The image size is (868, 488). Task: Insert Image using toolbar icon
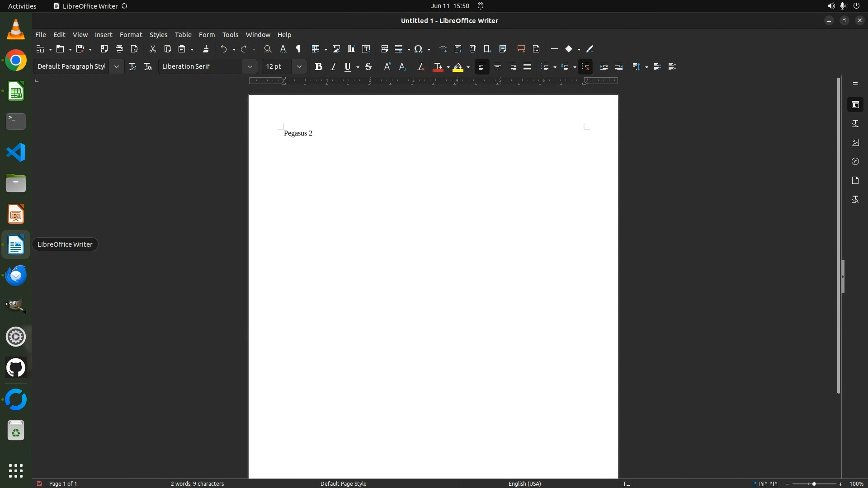point(336,49)
